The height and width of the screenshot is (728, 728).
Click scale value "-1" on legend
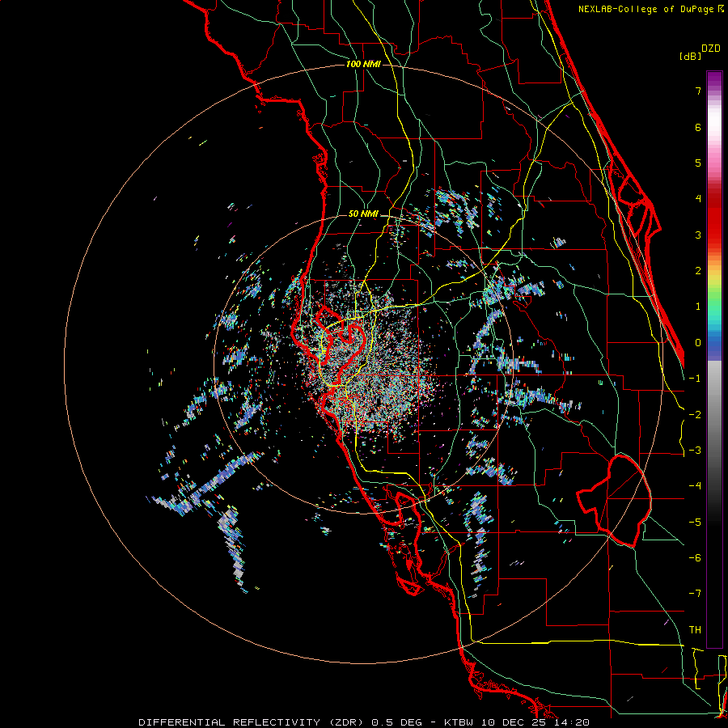pos(695,379)
